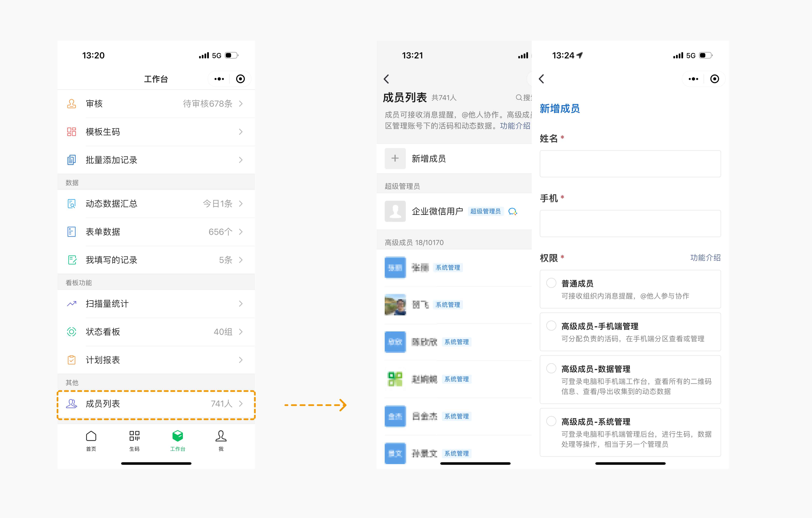Switch to the 生码 bottom tab
Viewport: 812px width, 518px height.
click(134, 440)
